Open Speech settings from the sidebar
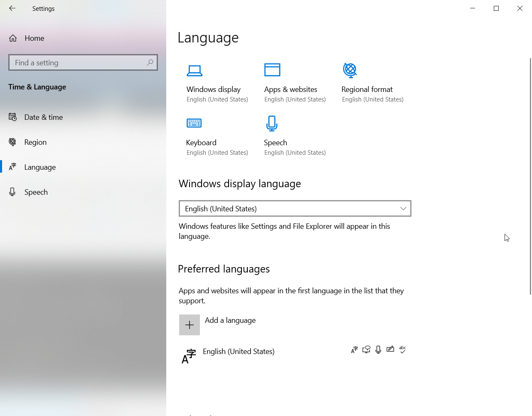The height and width of the screenshot is (416, 532). click(83, 192)
